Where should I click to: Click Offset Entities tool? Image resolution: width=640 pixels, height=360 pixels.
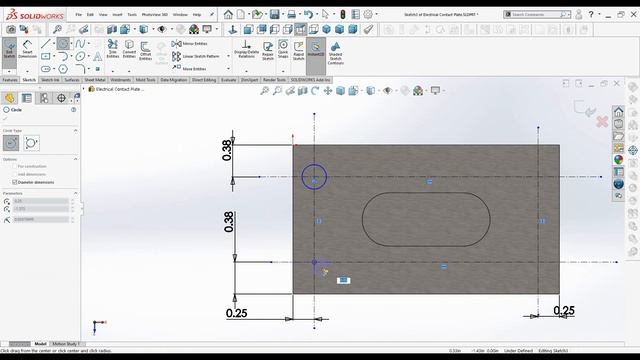click(145, 51)
